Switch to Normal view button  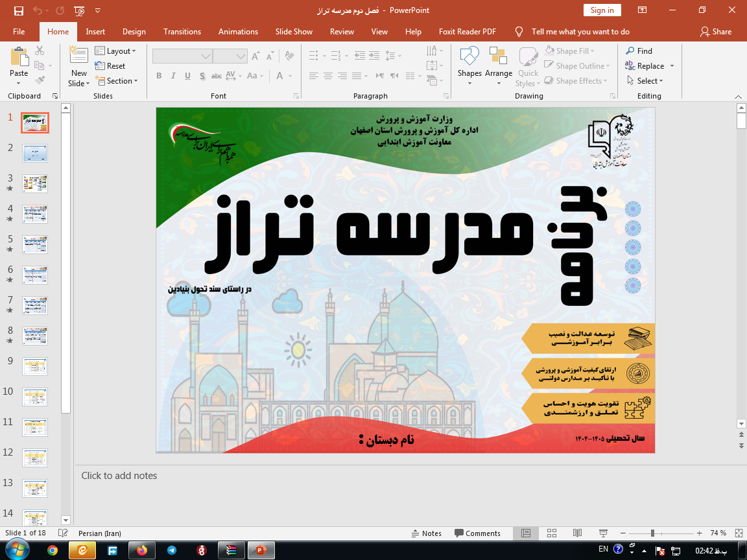[x=526, y=533]
